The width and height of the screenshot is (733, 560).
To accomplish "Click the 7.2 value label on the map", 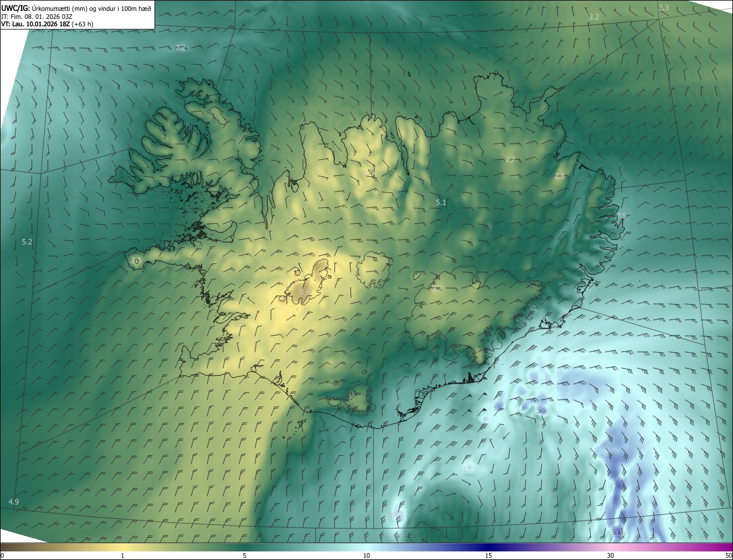I will point(180,48).
